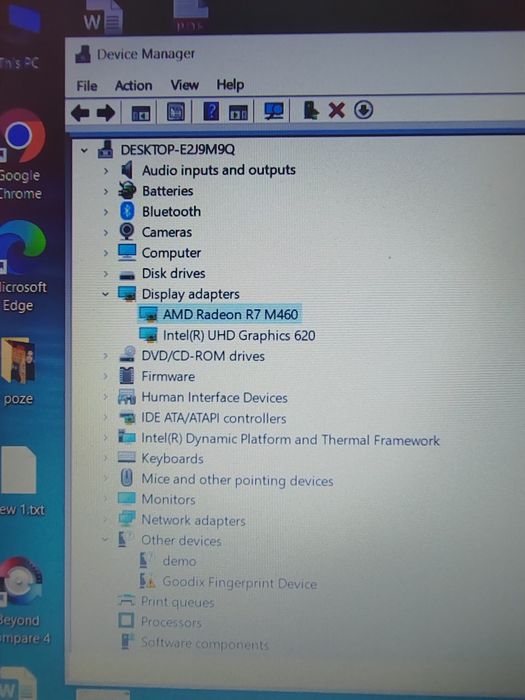Click the Properties toolbar icon
Screen dimensions: 525x700
click(175, 112)
